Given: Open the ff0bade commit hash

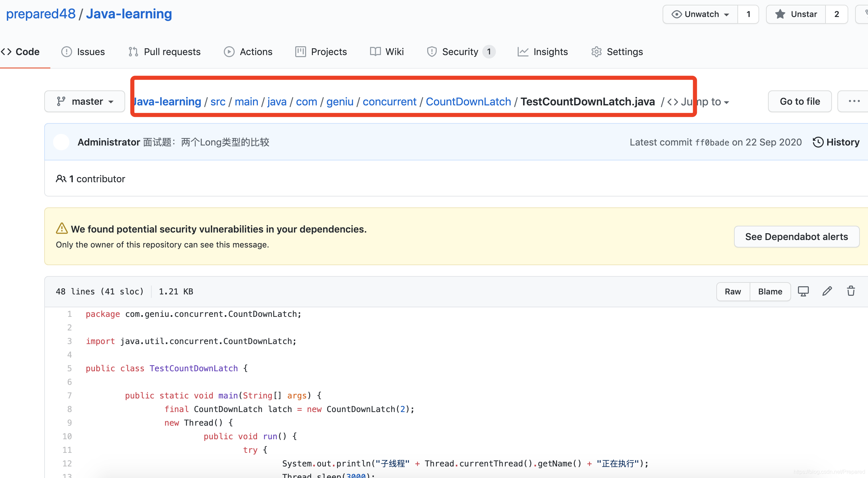Looking at the screenshot, I should point(712,142).
